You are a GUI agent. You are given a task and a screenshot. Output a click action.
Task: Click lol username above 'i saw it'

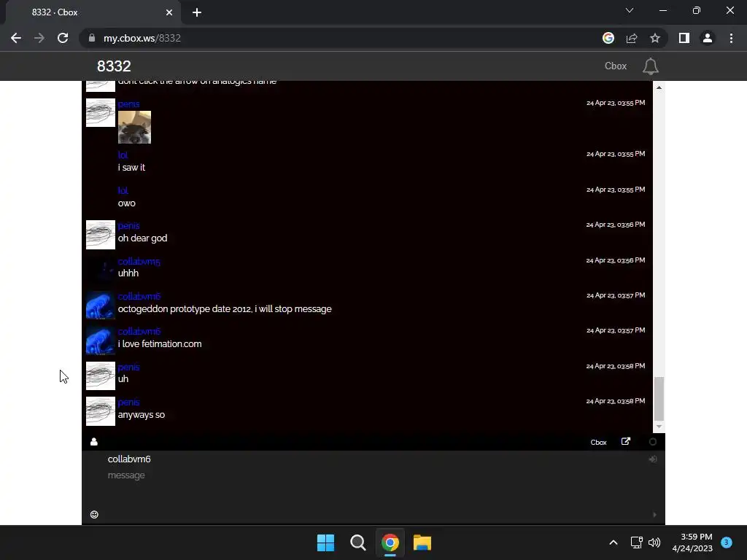coord(123,155)
